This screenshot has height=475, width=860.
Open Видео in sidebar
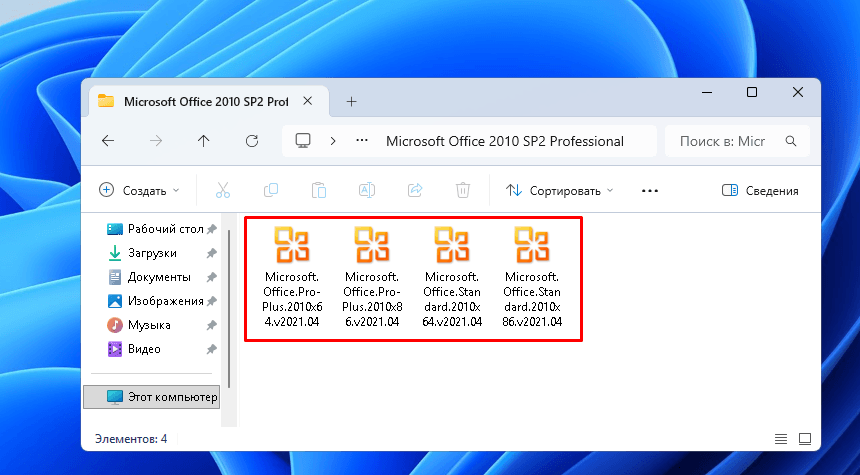click(134, 349)
